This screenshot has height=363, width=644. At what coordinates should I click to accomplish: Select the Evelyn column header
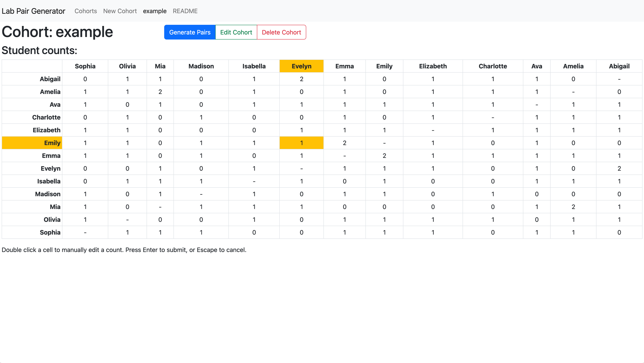pos(301,66)
